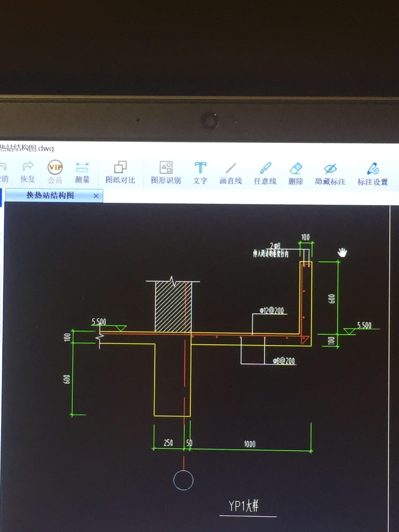
Task: Click the Φ8@200 rebar annotation
Action: 284,361
